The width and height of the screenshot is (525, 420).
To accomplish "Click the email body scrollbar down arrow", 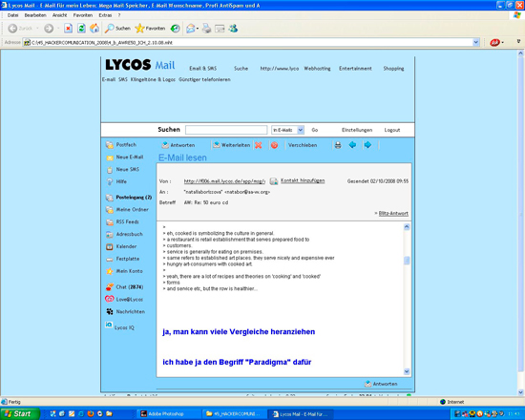I will [x=407, y=371].
